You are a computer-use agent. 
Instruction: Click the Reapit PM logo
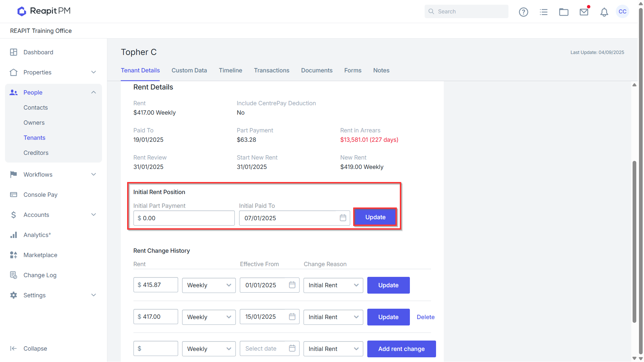click(x=44, y=11)
